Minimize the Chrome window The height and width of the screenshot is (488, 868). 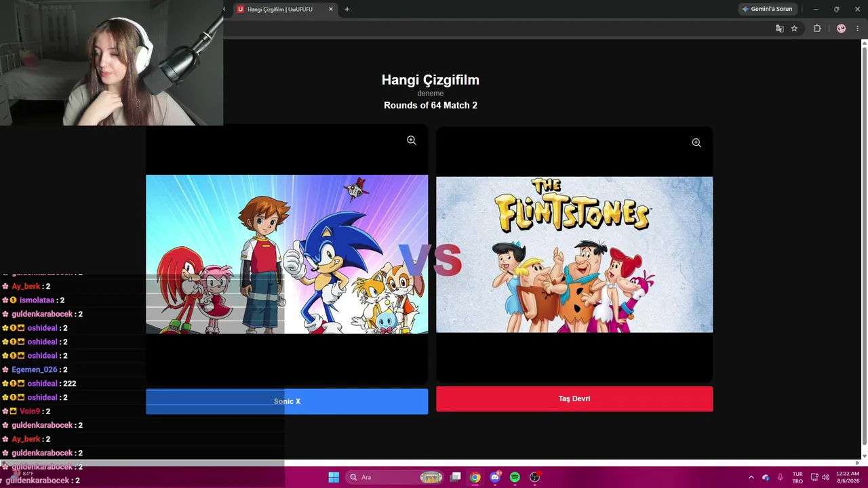point(816,9)
